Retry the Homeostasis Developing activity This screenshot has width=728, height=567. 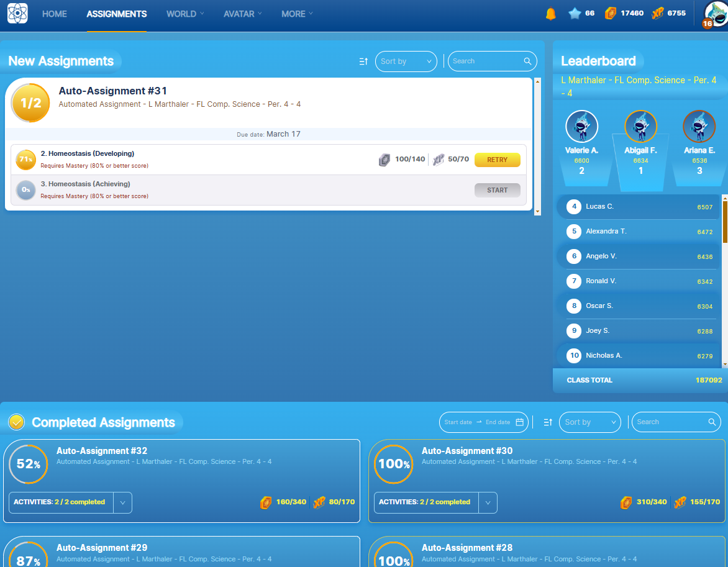click(497, 160)
